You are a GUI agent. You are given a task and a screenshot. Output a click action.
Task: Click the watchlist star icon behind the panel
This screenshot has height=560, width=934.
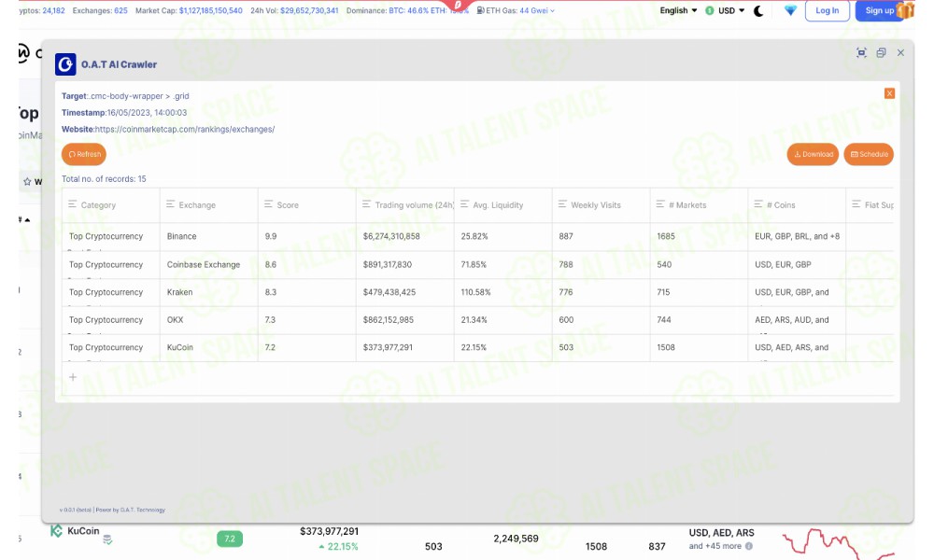tap(27, 181)
